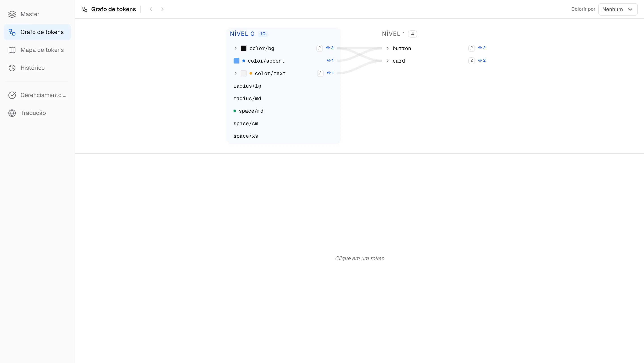Image resolution: width=644 pixels, height=363 pixels.
Task: Expand the button token group
Action: pyautogui.click(x=388, y=49)
